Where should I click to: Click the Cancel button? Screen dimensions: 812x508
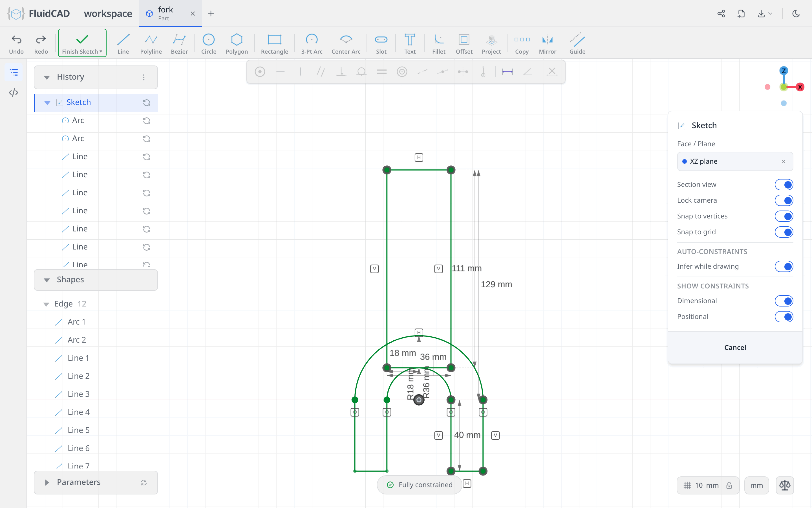tap(735, 347)
